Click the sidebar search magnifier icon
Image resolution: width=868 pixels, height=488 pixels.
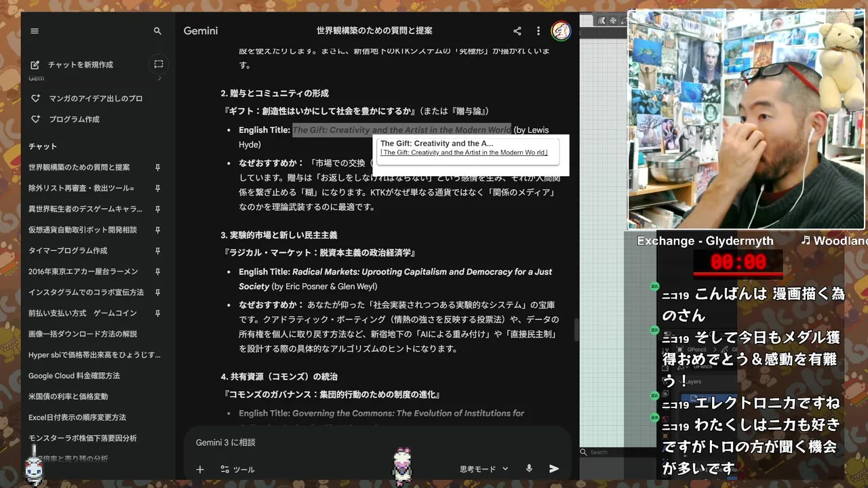click(157, 31)
